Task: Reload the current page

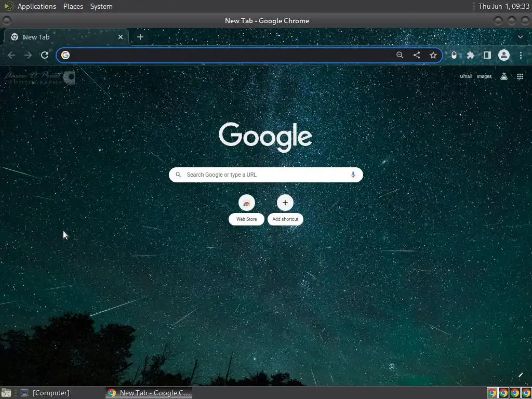Action: click(x=45, y=55)
